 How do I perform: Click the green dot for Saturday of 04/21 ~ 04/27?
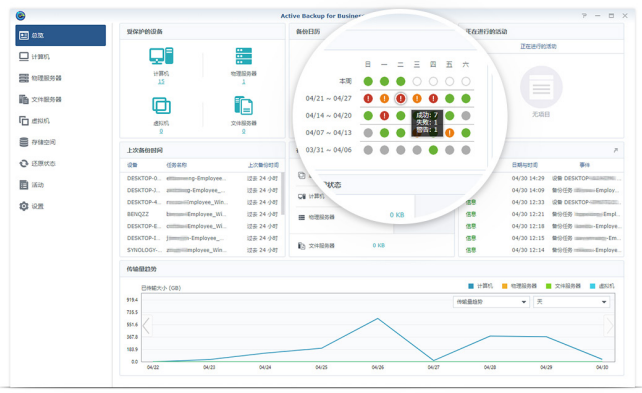[466, 98]
